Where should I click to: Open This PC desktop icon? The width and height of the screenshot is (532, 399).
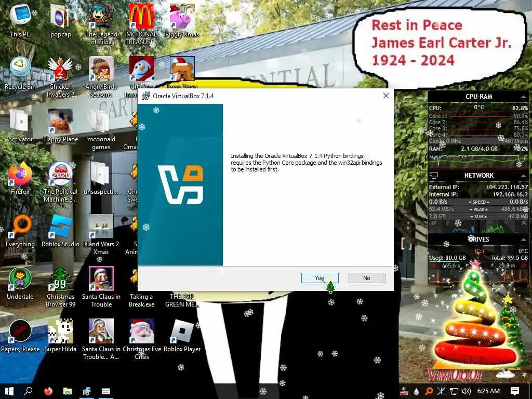[20, 20]
